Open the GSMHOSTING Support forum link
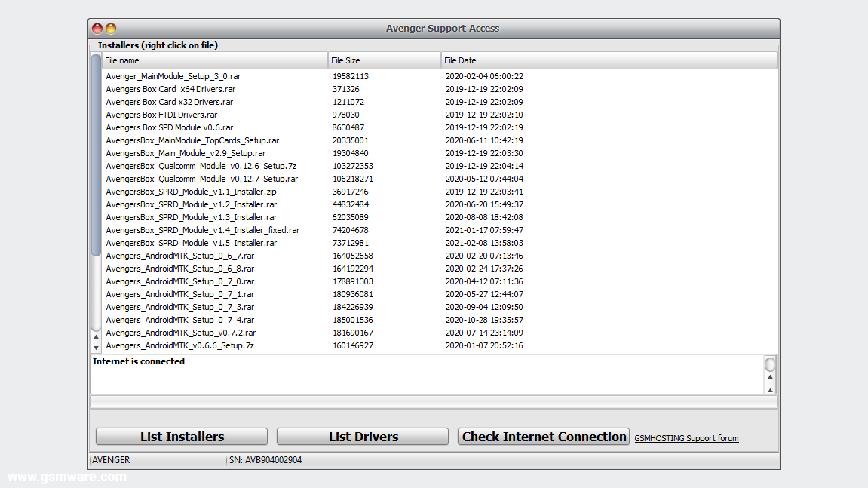 pos(686,438)
